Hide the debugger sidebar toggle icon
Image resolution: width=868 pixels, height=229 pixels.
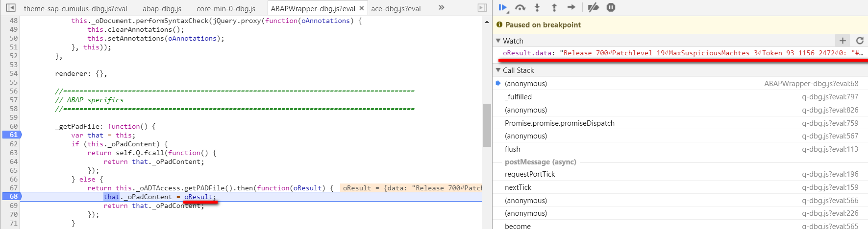click(x=482, y=8)
